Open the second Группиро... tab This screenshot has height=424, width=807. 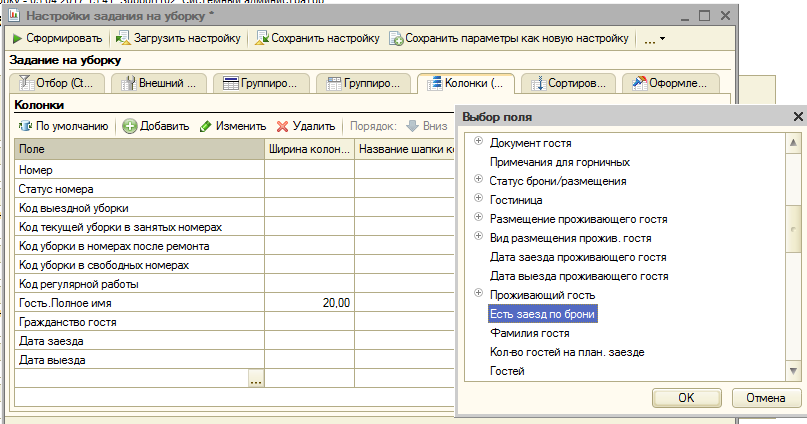363,83
